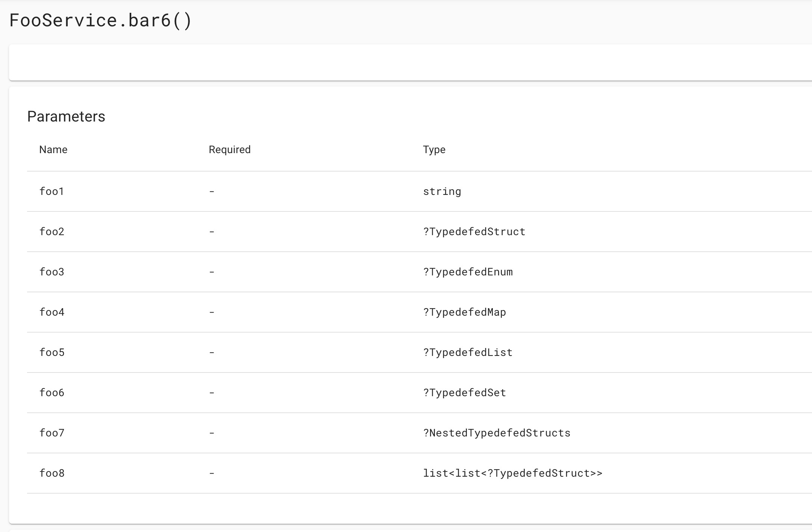Click the Parameters section heading
This screenshot has width=812, height=532.
pos(66,117)
